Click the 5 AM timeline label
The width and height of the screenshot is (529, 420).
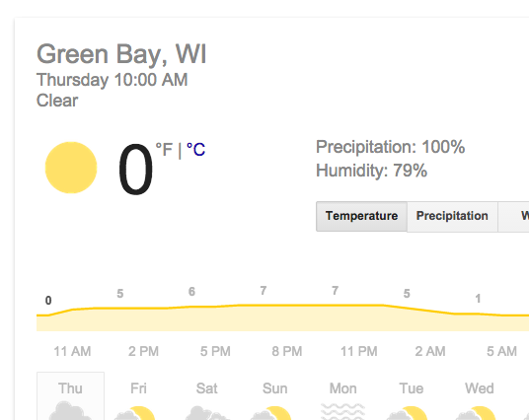(x=501, y=351)
